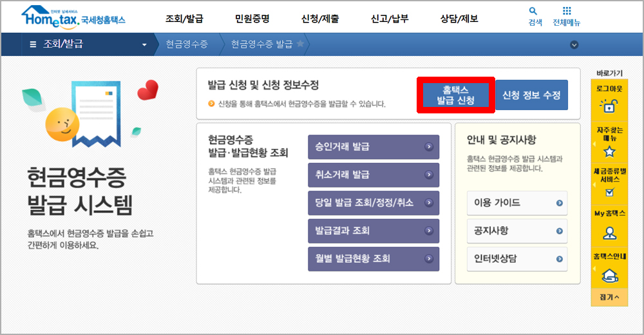
Task: Select 상담/제보 in top menu
Action: [459, 19]
